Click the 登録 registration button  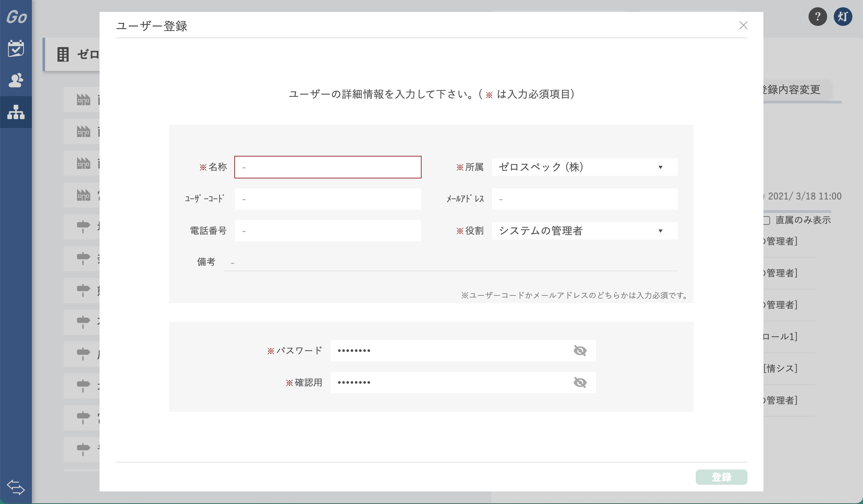click(721, 476)
